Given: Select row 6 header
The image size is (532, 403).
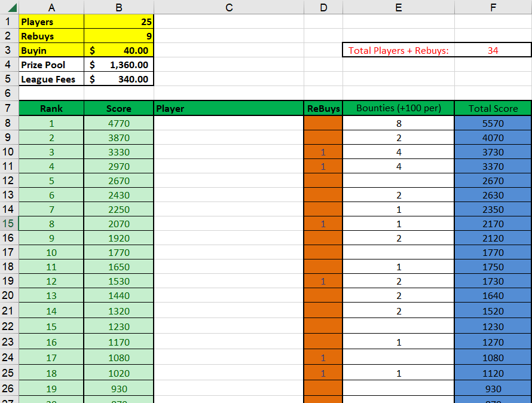Looking at the screenshot, I should point(9,93).
